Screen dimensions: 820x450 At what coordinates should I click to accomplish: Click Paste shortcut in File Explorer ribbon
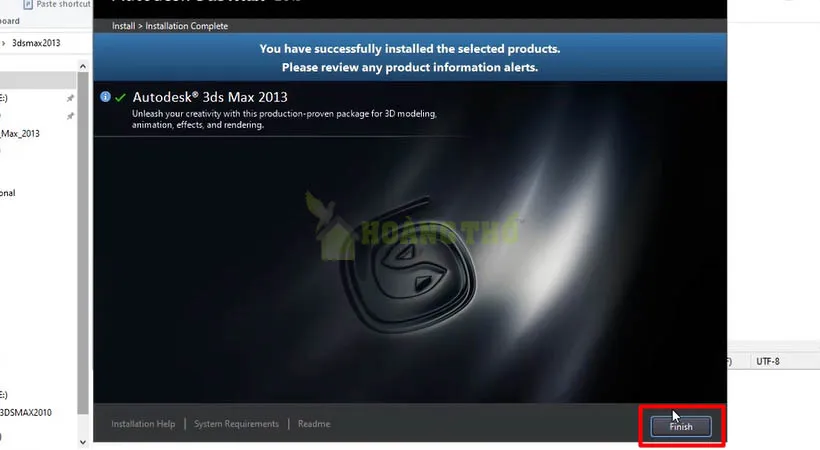point(63,4)
